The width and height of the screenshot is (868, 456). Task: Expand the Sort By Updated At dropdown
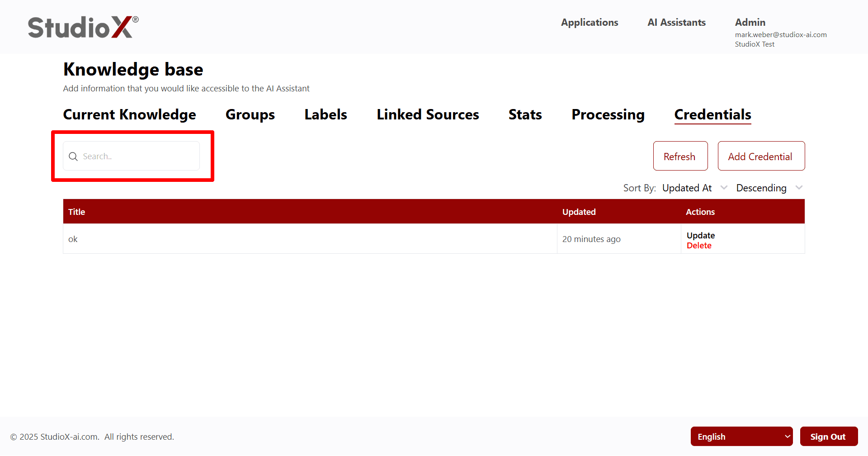click(694, 188)
